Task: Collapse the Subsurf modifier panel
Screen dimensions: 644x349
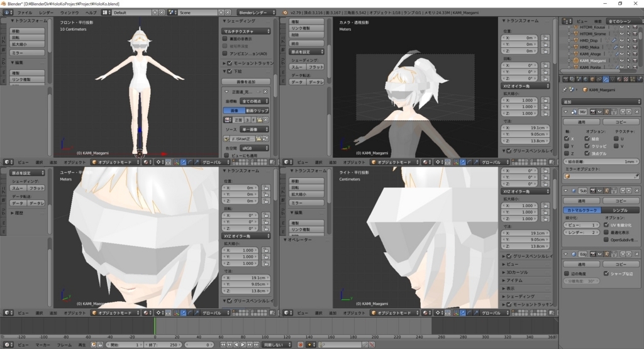Action: click(566, 191)
